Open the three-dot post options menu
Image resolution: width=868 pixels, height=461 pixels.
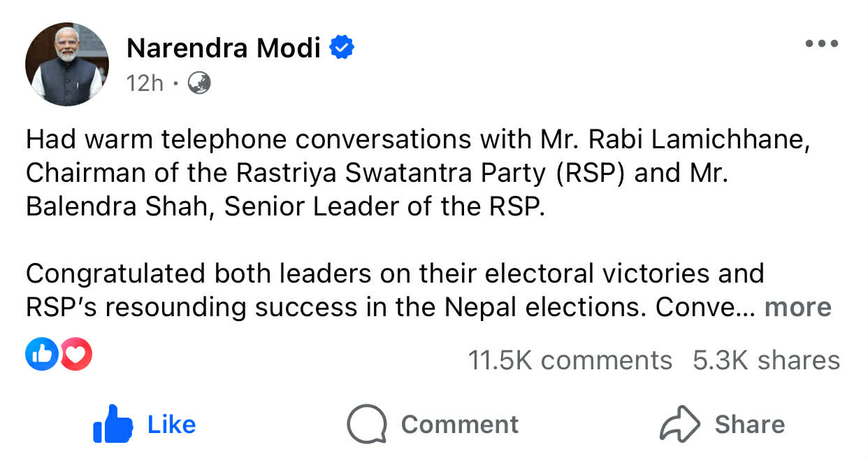point(821,43)
